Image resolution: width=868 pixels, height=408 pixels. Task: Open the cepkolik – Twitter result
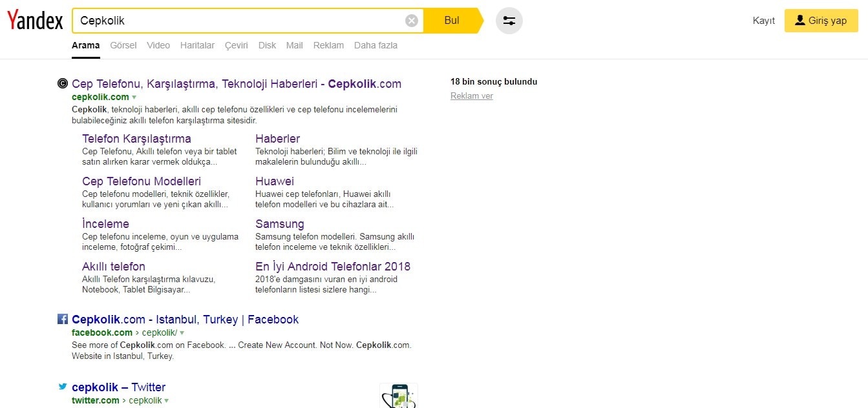[x=118, y=387]
